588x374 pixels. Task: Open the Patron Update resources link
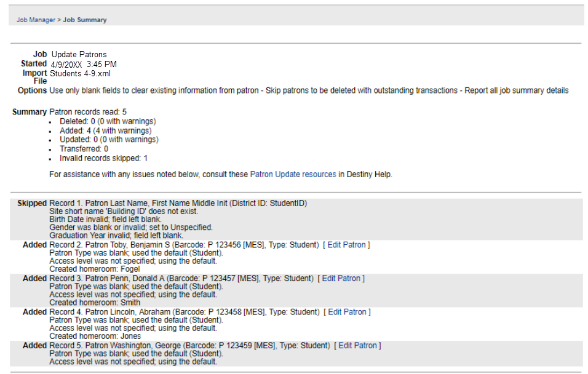[293, 175]
